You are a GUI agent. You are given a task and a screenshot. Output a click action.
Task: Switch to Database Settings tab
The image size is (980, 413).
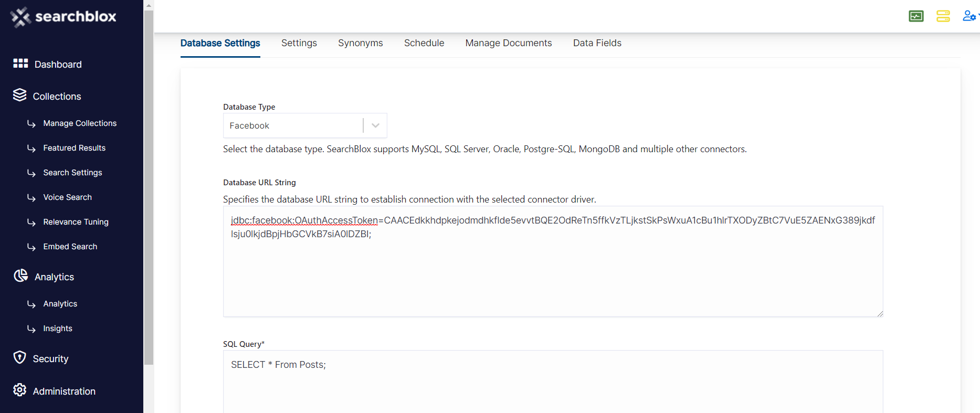[220, 43]
